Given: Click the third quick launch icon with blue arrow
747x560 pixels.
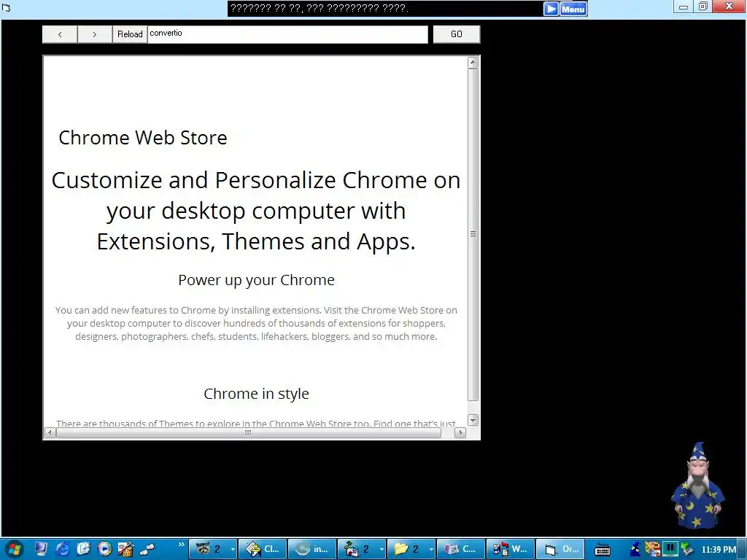Looking at the screenshot, I should [83, 549].
